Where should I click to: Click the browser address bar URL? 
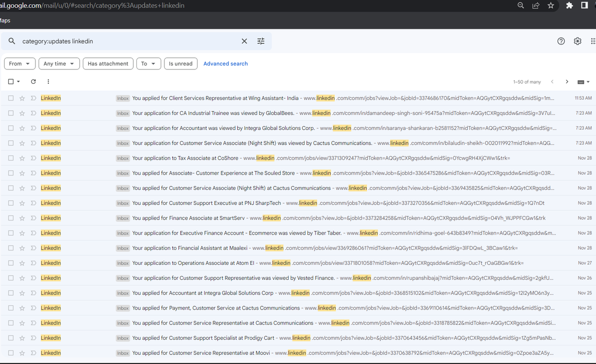coord(93,6)
